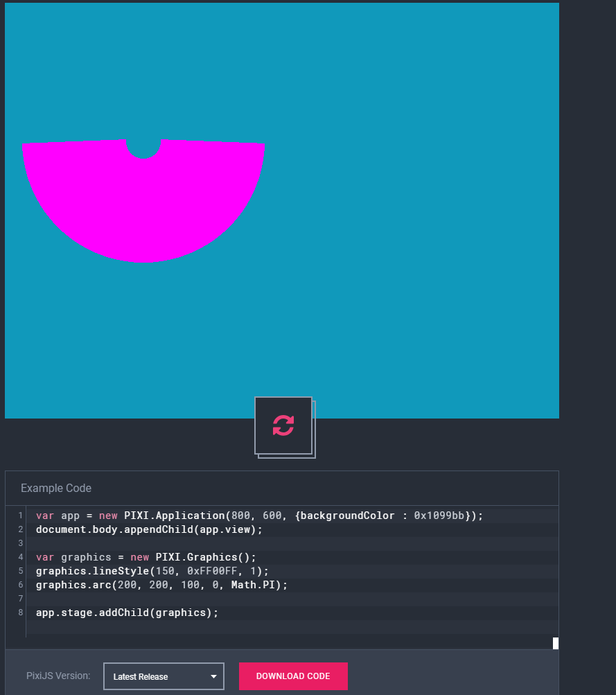Click the 0xFF00FF color value in code
Screen dimensions: 616x695
pyautogui.click(x=212, y=571)
